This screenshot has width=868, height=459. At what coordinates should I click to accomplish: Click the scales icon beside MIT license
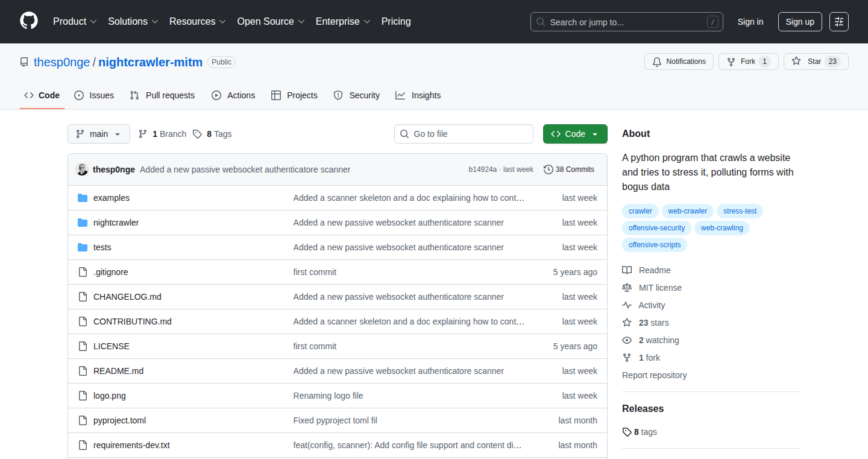[x=627, y=288]
